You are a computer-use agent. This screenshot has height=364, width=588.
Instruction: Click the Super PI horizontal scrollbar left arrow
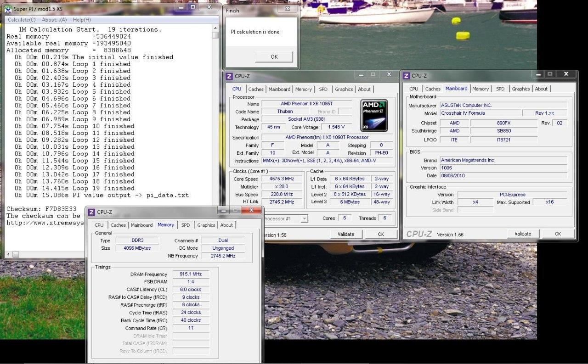tap(8, 254)
